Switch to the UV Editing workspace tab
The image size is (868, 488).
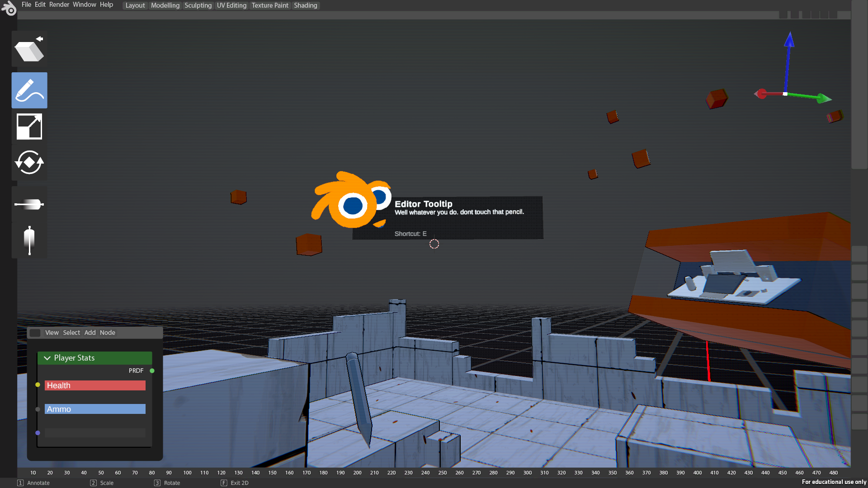pyautogui.click(x=231, y=5)
